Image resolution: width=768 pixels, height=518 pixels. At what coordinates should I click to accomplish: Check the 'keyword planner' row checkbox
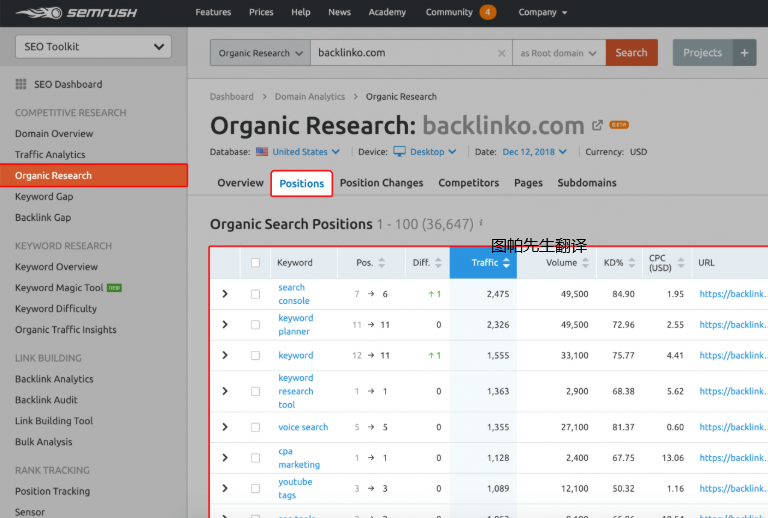click(x=255, y=325)
